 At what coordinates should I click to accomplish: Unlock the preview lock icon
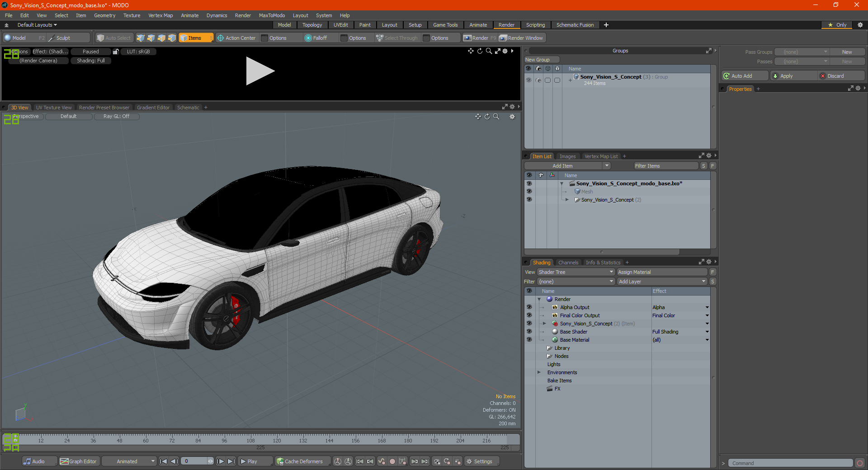[x=116, y=52]
